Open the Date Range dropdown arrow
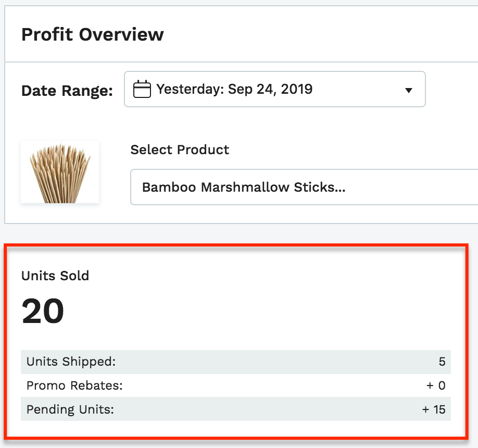478x448 pixels. tap(409, 90)
